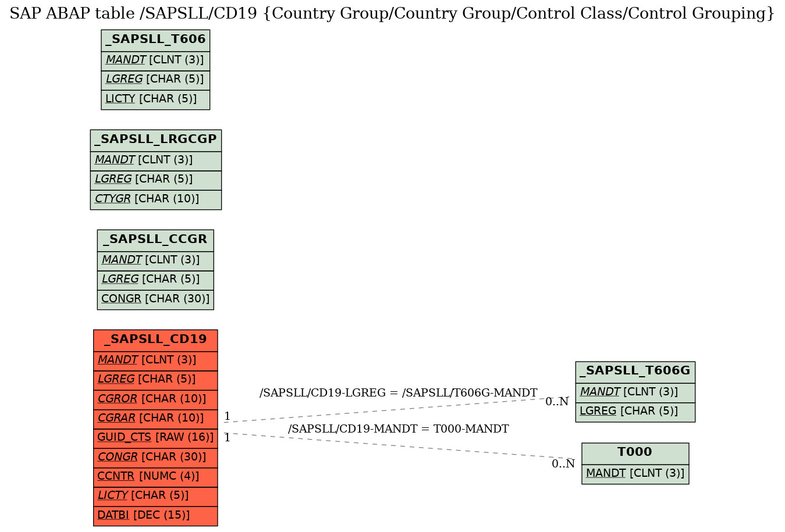Select MANDT row in _SAPSLL_CCGR table
The height and width of the screenshot is (532, 785).
(x=155, y=260)
